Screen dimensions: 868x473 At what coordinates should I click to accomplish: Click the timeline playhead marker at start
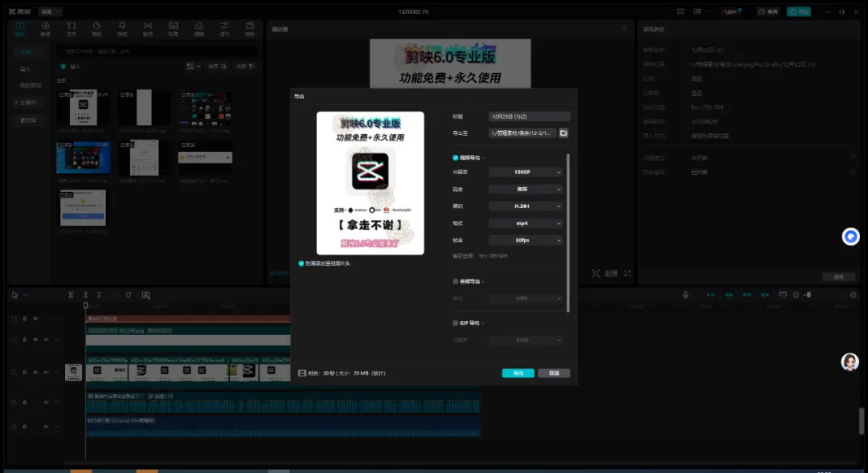tap(85, 305)
